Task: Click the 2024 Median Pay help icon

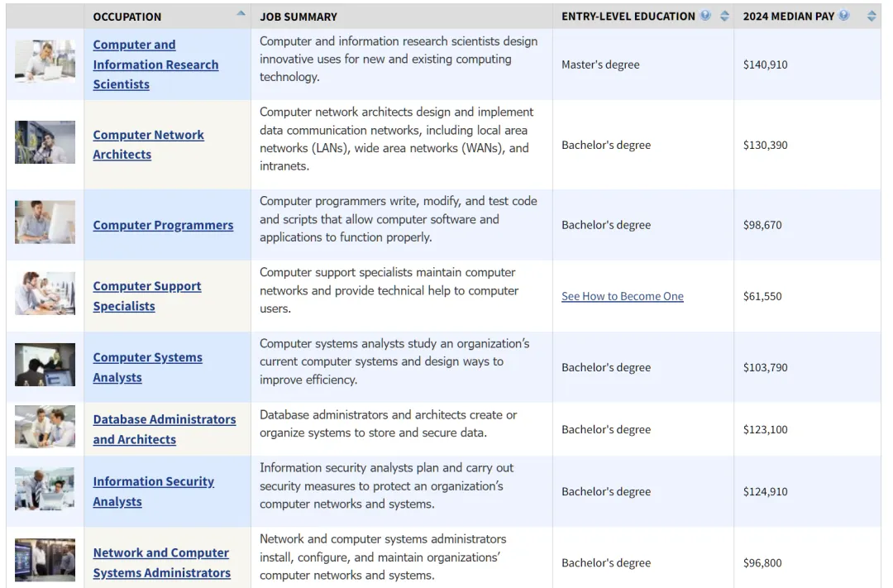Action: (x=844, y=16)
